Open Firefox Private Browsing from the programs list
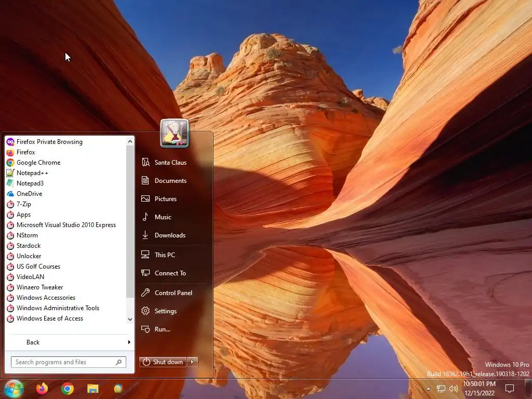The height and width of the screenshot is (399, 532). [65, 142]
